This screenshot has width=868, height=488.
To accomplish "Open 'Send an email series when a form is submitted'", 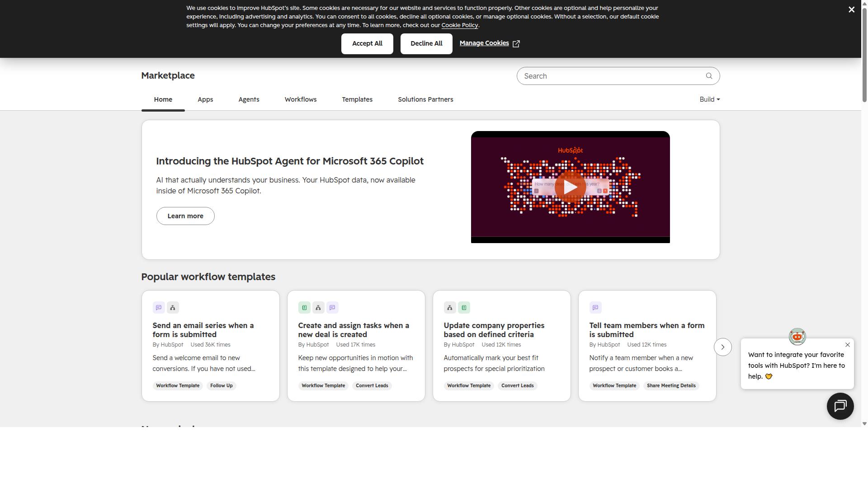I will [x=203, y=330].
